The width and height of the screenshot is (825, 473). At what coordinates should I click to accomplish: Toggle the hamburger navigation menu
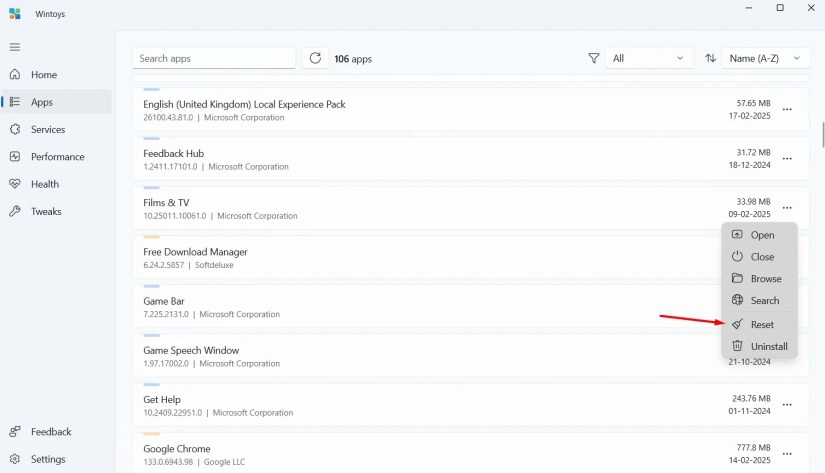15,47
